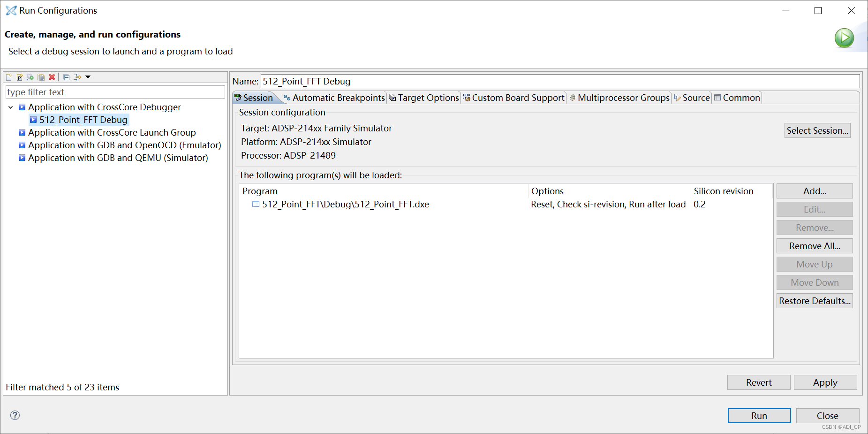Viewport: 868px width, 434px height.
Task: Click the Close button at the bottom
Action: coord(828,416)
